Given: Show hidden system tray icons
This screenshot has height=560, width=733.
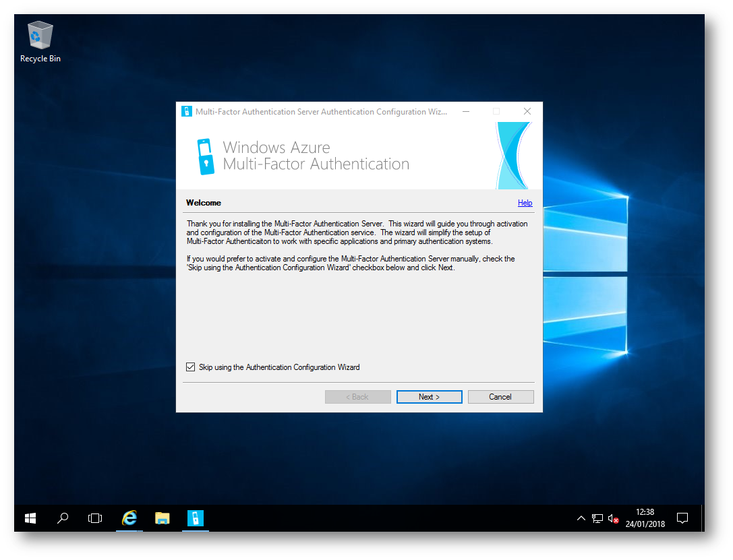Looking at the screenshot, I should [x=581, y=518].
